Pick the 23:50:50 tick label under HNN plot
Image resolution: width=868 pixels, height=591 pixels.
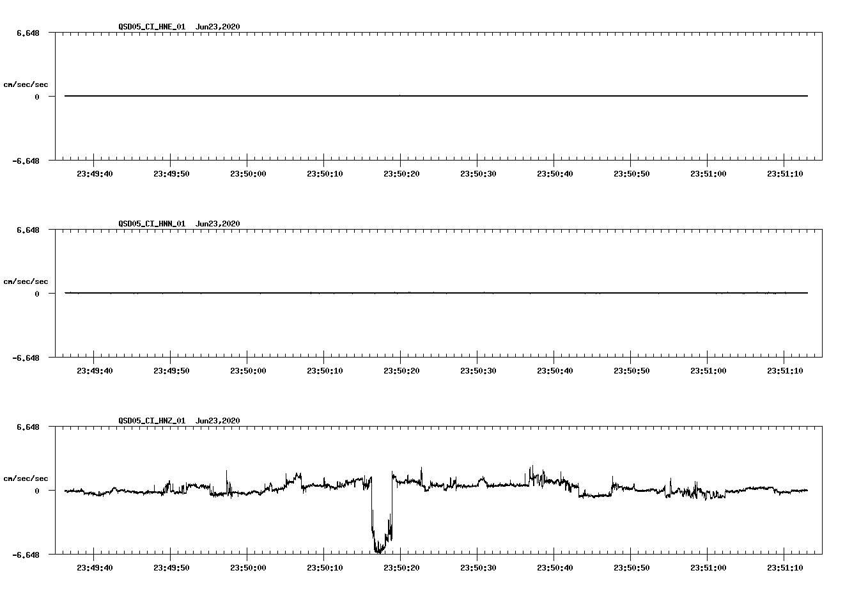click(632, 371)
